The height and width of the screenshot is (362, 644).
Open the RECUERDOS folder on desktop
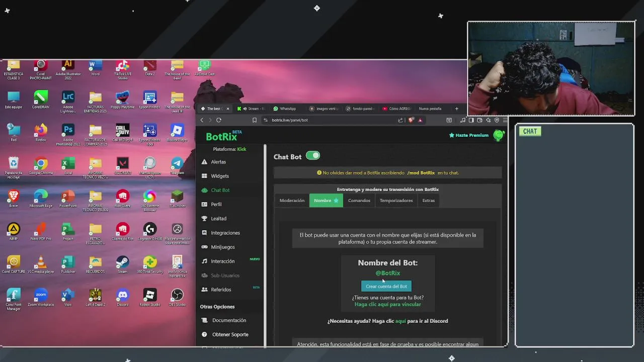pos(95,264)
